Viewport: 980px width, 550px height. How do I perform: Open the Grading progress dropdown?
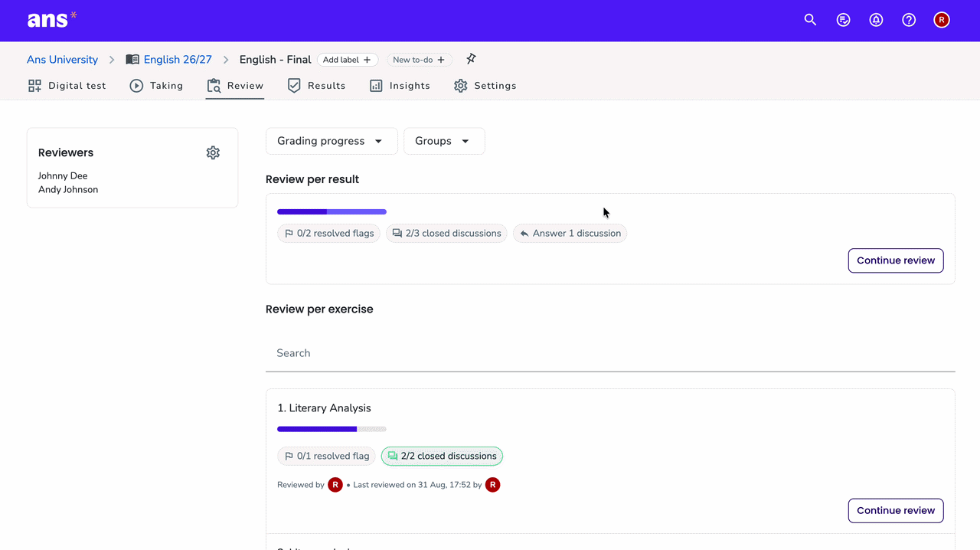point(332,141)
